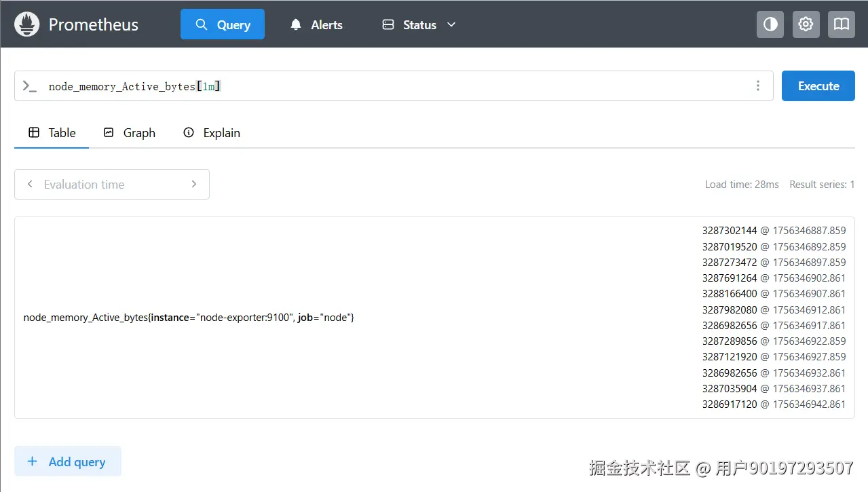Select value 3287019520 @ 1756346892.859
Viewport: 868px width, 492px height.
(774, 247)
